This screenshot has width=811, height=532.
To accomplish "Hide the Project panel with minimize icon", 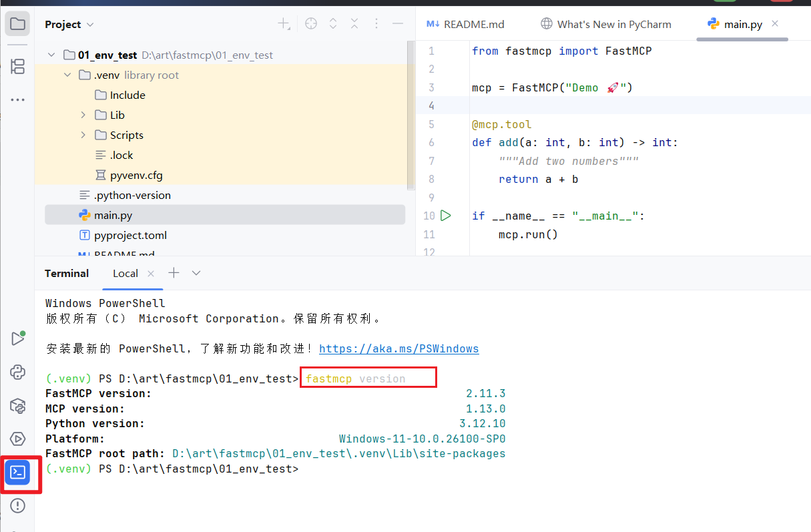I will click(x=398, y=24).
